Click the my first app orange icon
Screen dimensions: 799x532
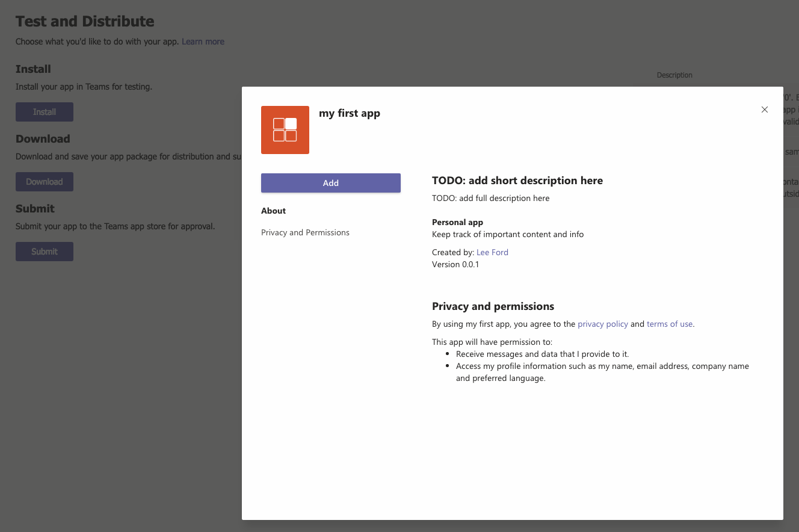[x=285, y=130]
